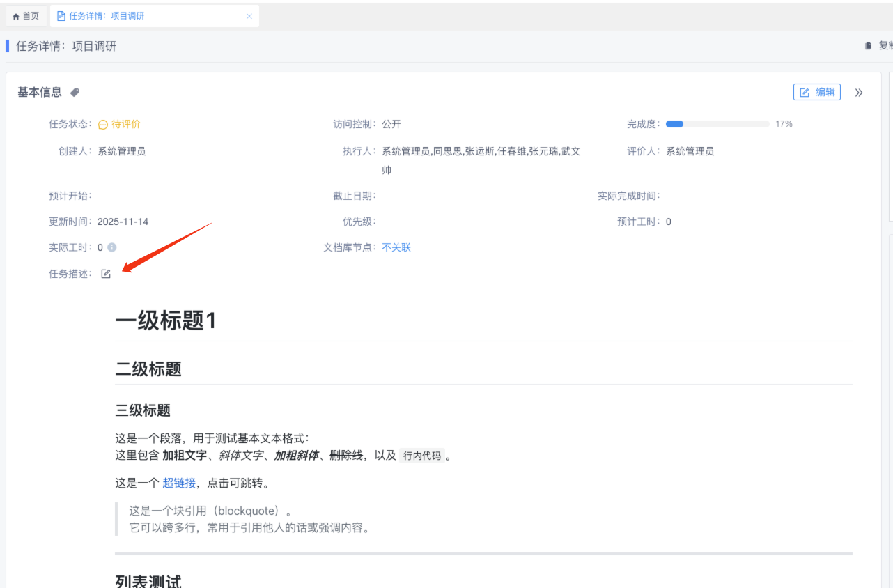Open the 不关联 document node link
This screenshot has width=893, height=588.
396,247
